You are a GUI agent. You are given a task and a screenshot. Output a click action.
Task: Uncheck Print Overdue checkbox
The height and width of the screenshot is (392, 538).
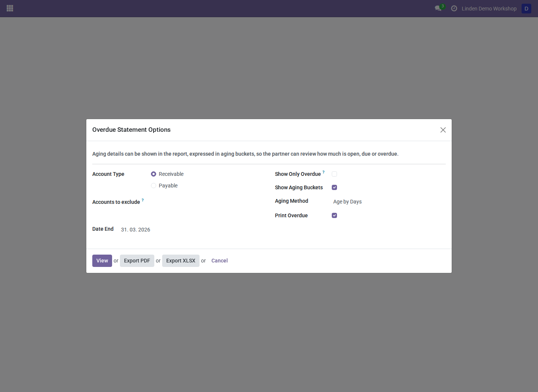(x=334, y=215)
